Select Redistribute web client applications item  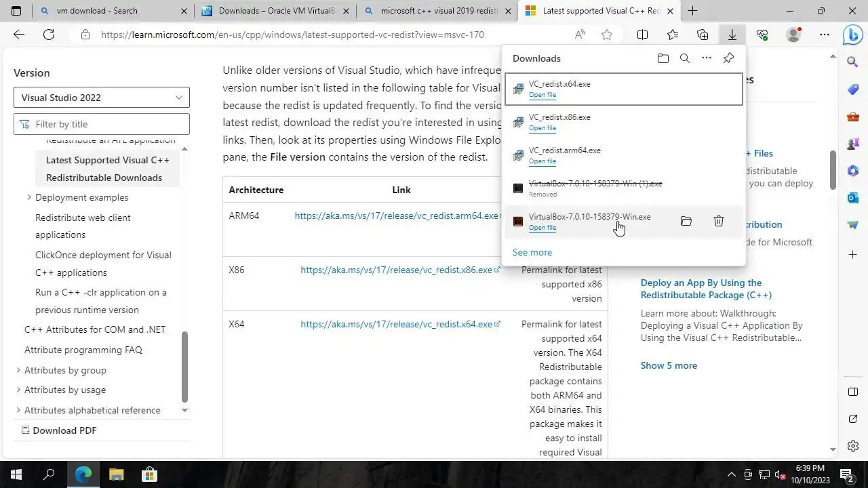[x=83, y=226]
